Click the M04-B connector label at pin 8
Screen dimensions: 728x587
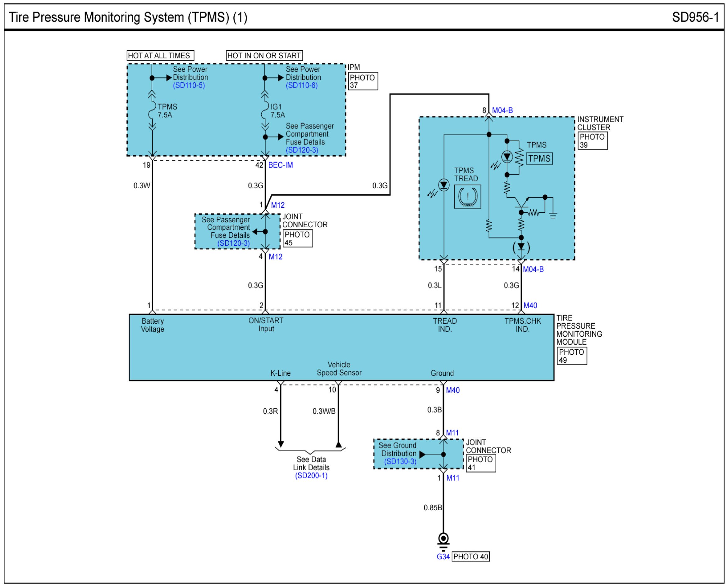pos(502,111)
